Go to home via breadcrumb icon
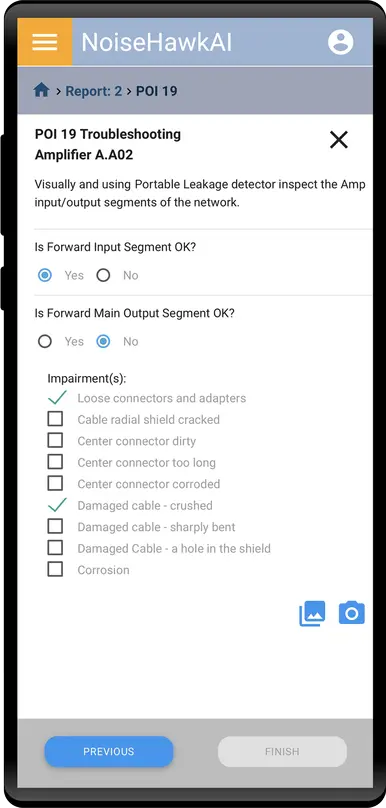Viewport: 386px width, 808px height. [x=41, y=91]
